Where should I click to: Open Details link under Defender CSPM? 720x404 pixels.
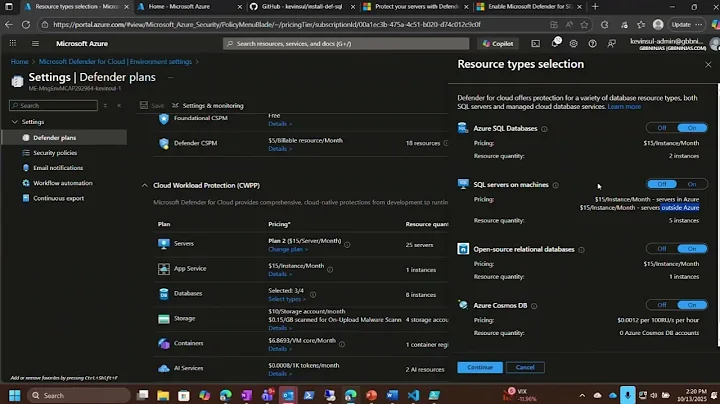tap(280, 149)
